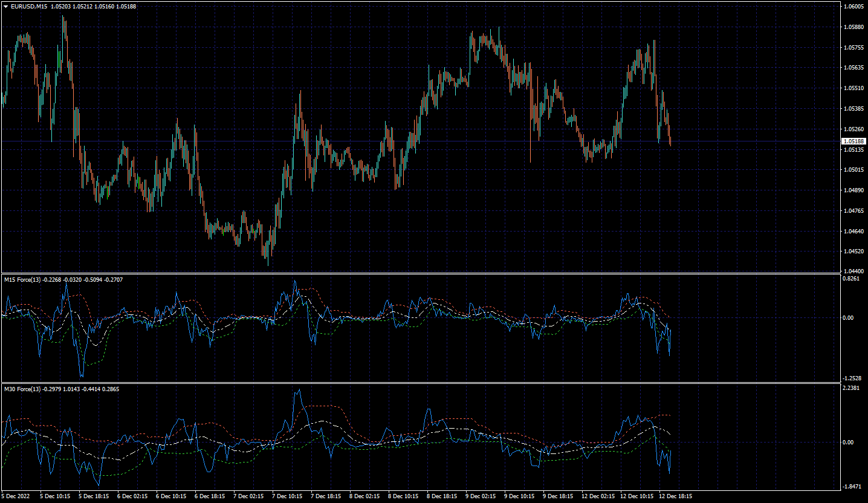Viewport: 868px width, 503px height.
Task: Click the 1.05635 price scale value
Action: pyautogui.click(x=854, y=68)
